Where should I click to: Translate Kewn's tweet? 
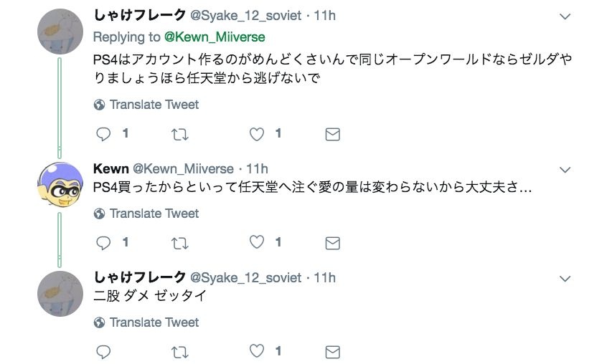point(154,214)
